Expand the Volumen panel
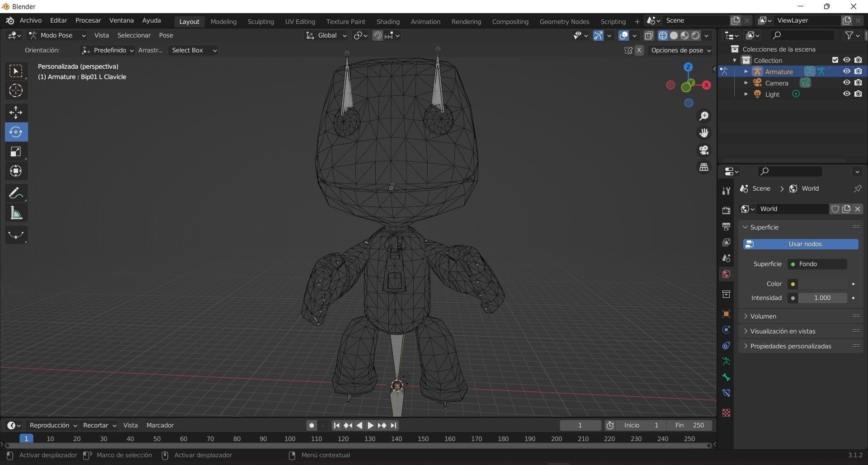The image size is (868, 465). tap(801, 316)
